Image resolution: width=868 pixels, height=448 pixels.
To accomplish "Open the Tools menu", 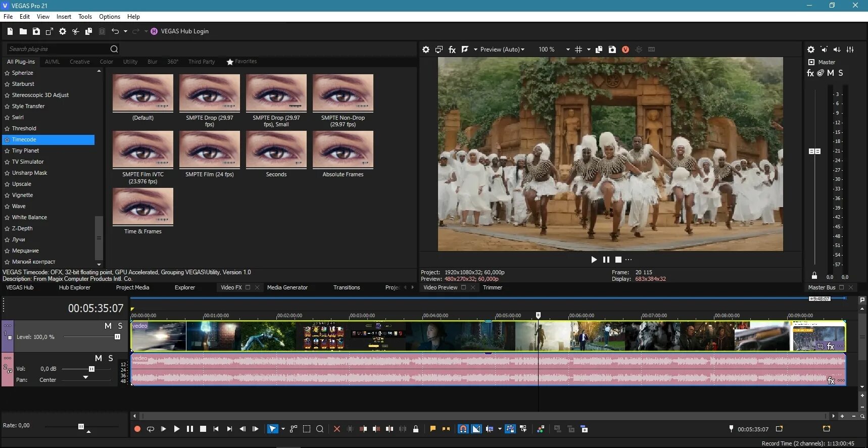I will pos(85,17).
